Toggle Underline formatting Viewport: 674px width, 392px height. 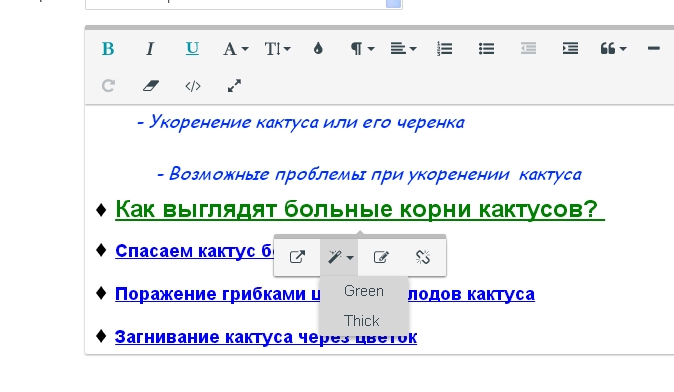click(192, 49)
